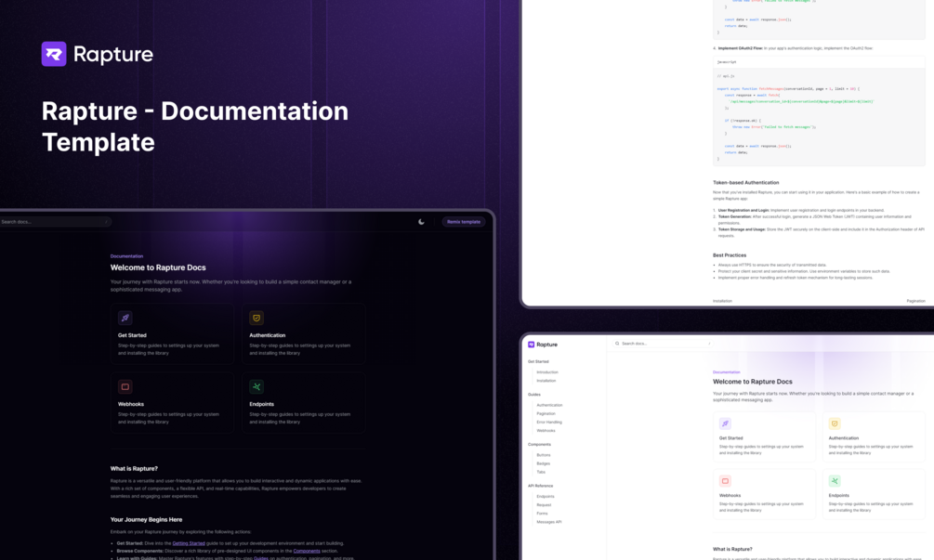
Task: Open Webhooks in light mockup sidebar
Action: pyautogui.click(x=546, y=430)
